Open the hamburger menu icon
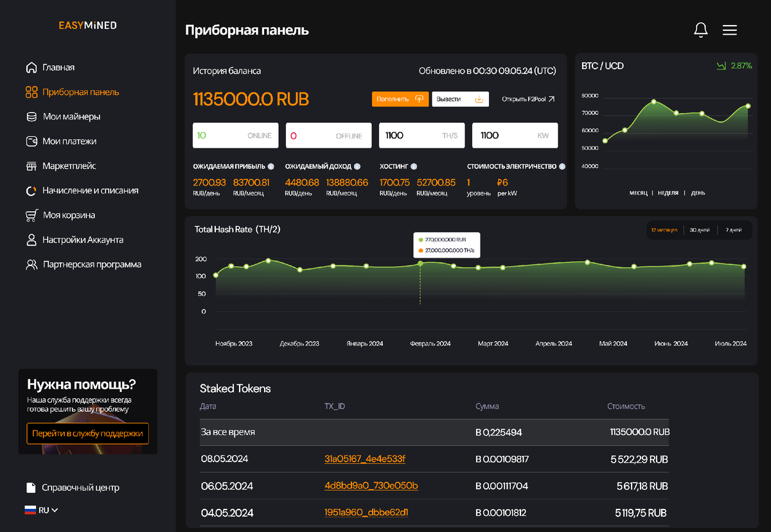Viewport: 771px width, 532px height. coord(730,30)
